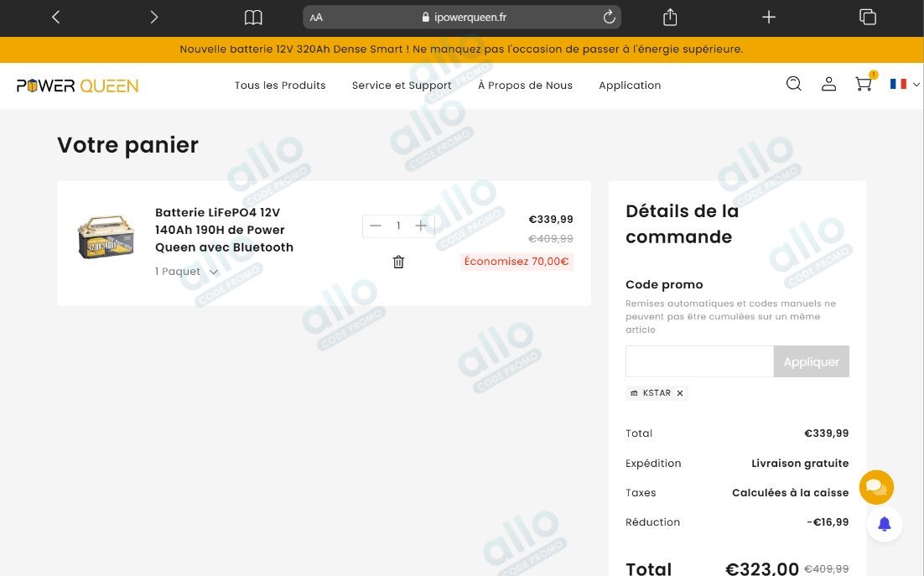Screen dimensions: 924x576
Task: Show all tabs with the tabs overview icon
Action: [868, 17]
